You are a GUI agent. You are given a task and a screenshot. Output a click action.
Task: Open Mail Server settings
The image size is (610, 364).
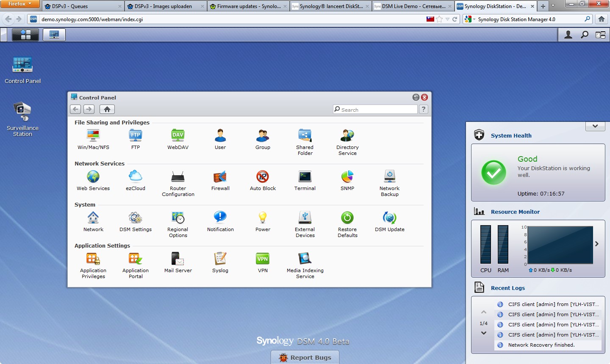pos(178,262)
